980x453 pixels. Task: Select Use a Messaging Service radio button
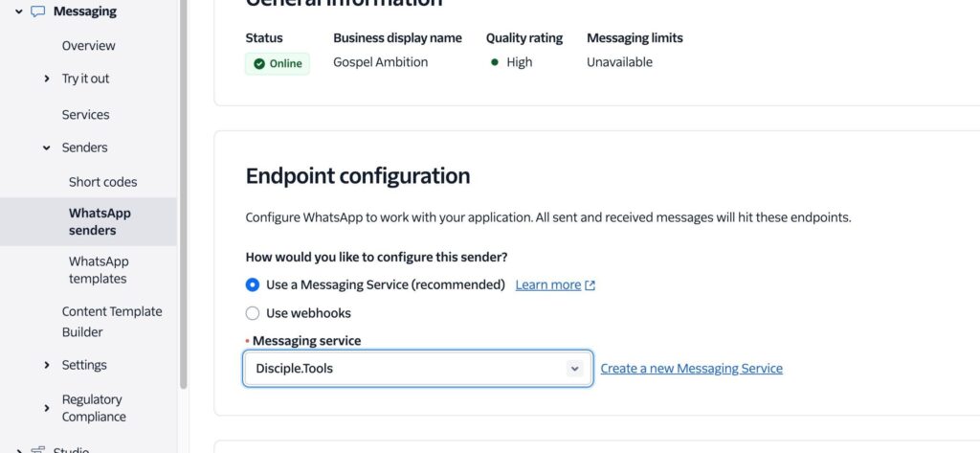pos(253,284)
